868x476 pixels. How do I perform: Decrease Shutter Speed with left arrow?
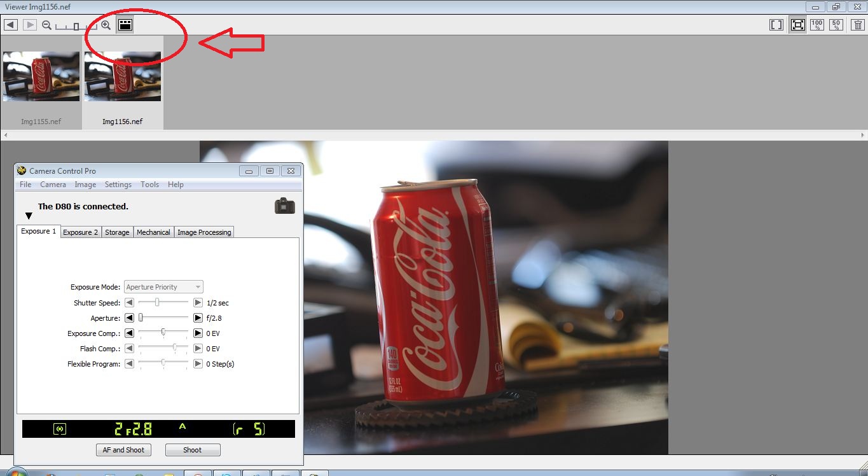point(129,303)
